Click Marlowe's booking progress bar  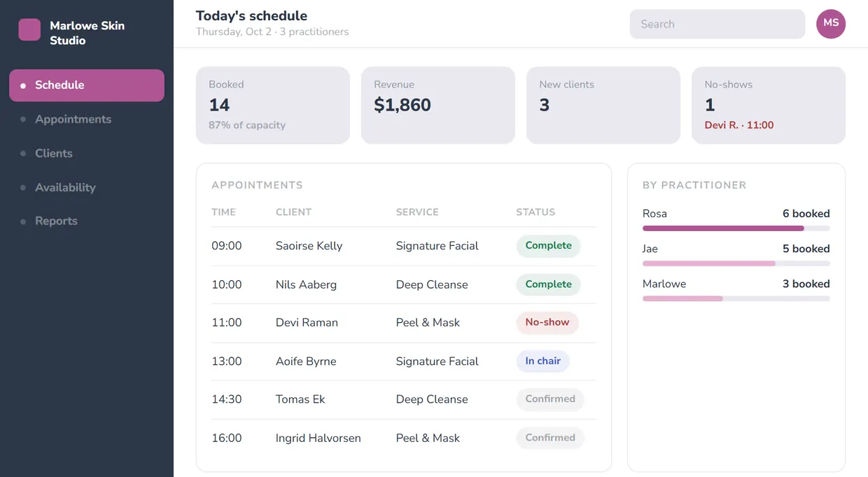[736, 298]
